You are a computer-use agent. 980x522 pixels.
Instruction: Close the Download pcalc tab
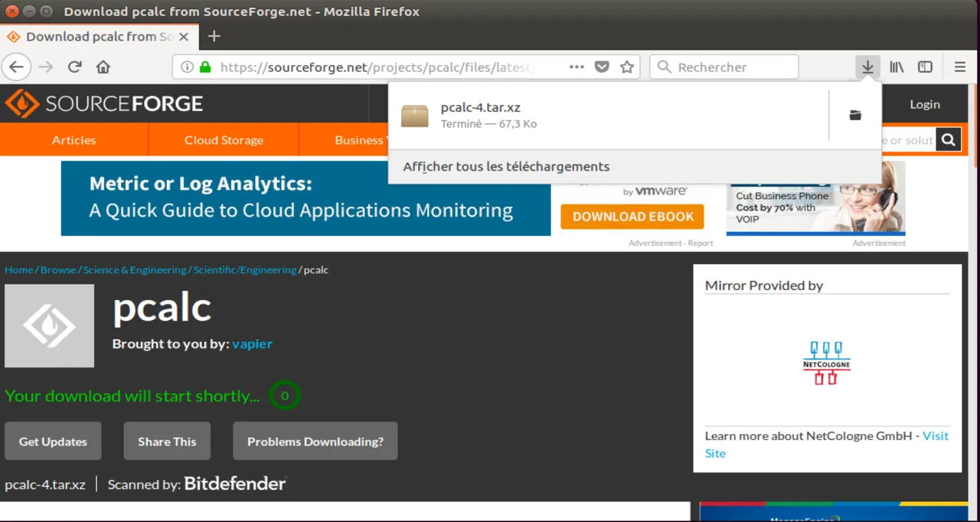[x=184, y=37]
